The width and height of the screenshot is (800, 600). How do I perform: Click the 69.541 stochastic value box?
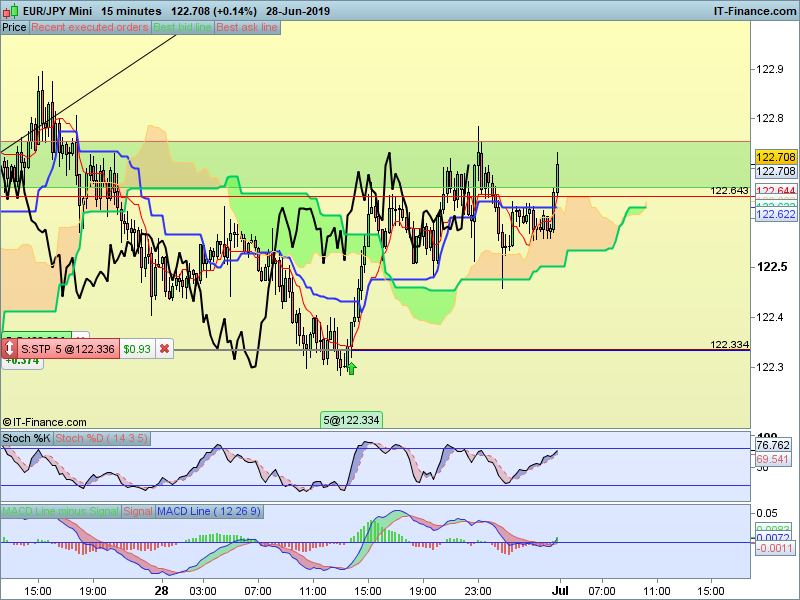pyautogui.click(x=773, y=459)
